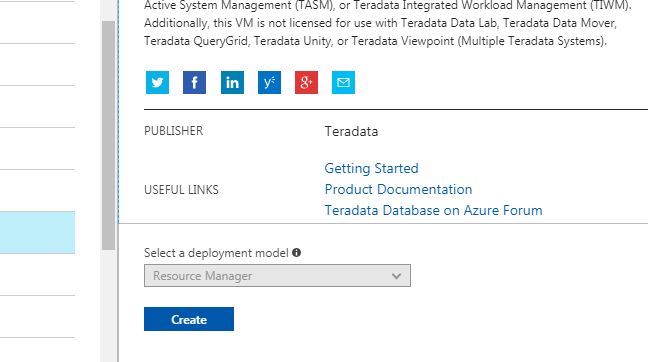This screenshot has width=648, height=362.
Task: Click the licensing description paragraph text
Action: [388, 23]
